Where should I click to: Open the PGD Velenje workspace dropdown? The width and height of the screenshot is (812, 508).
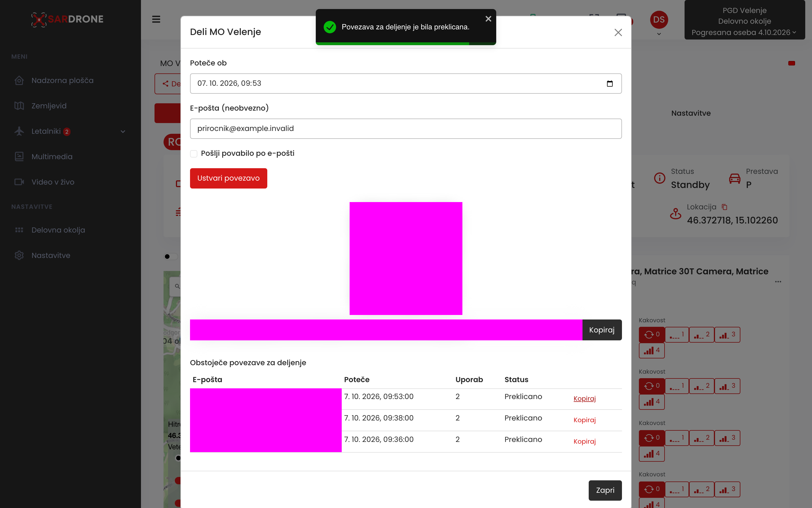(745, 20)
